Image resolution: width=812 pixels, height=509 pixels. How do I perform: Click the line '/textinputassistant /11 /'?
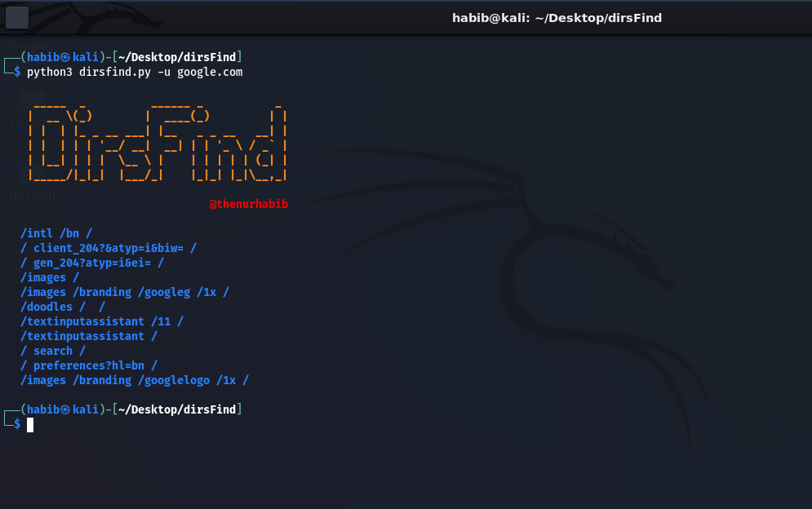click(102, 321)
